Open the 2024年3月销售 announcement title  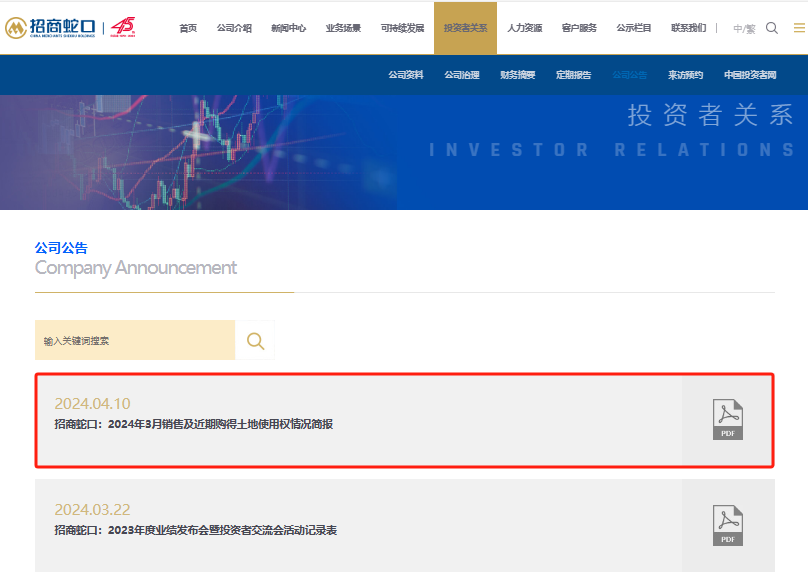tap(194, 424)
